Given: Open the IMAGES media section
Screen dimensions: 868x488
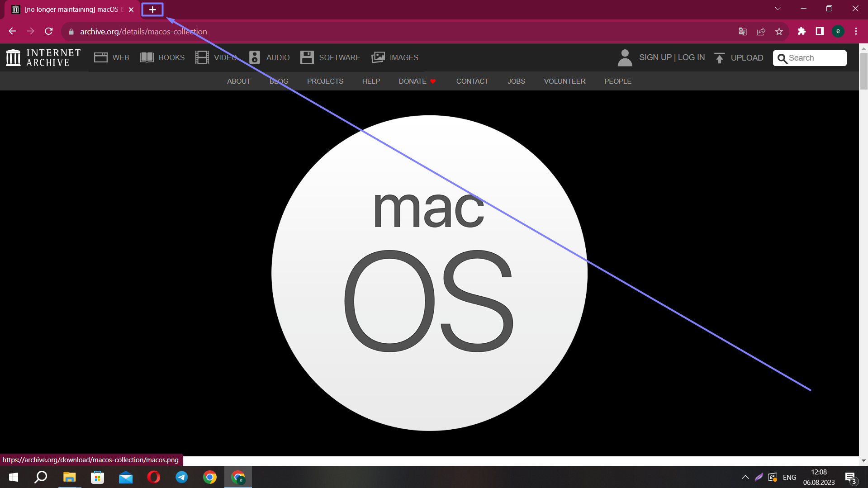Looking at the screenshot, I should click(395, 57).
